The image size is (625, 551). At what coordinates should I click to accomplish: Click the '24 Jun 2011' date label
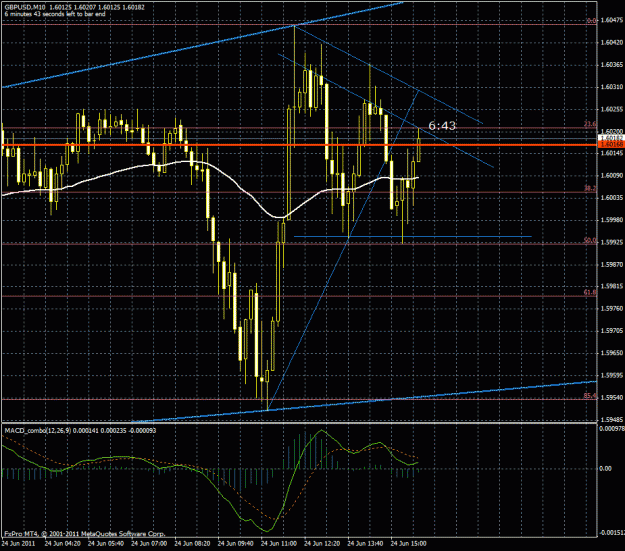(18, 543)
